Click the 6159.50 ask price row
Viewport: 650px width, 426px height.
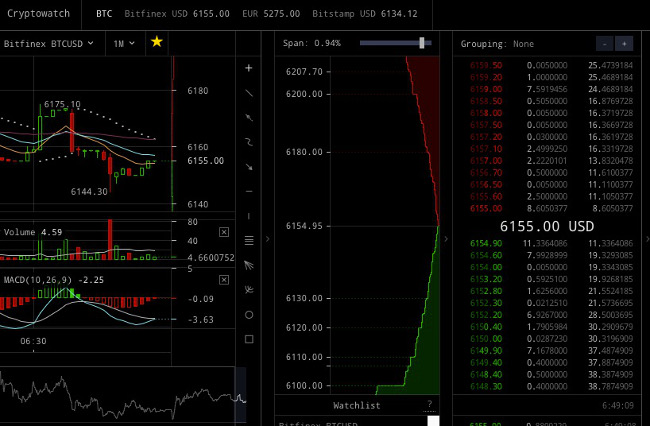551,65
